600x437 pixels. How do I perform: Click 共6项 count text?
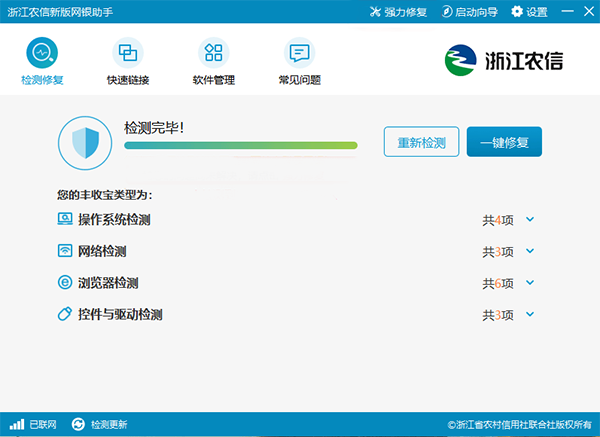[498, 283]
